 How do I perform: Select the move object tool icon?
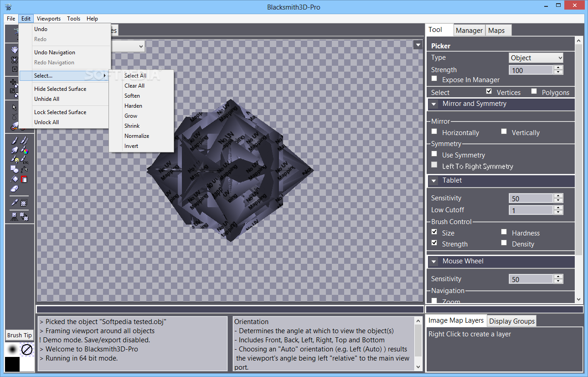coord(14,83)
